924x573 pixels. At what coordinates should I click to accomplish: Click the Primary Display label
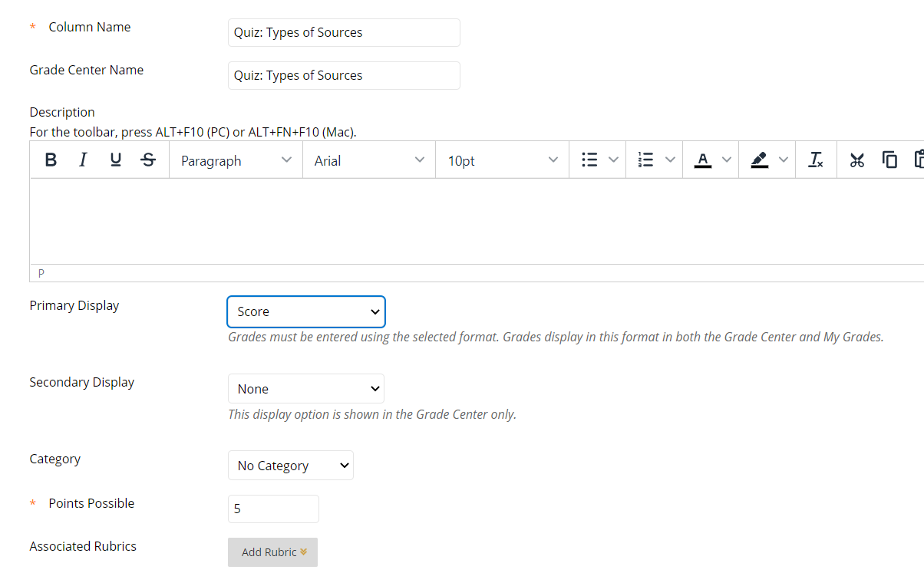point(74,305)
